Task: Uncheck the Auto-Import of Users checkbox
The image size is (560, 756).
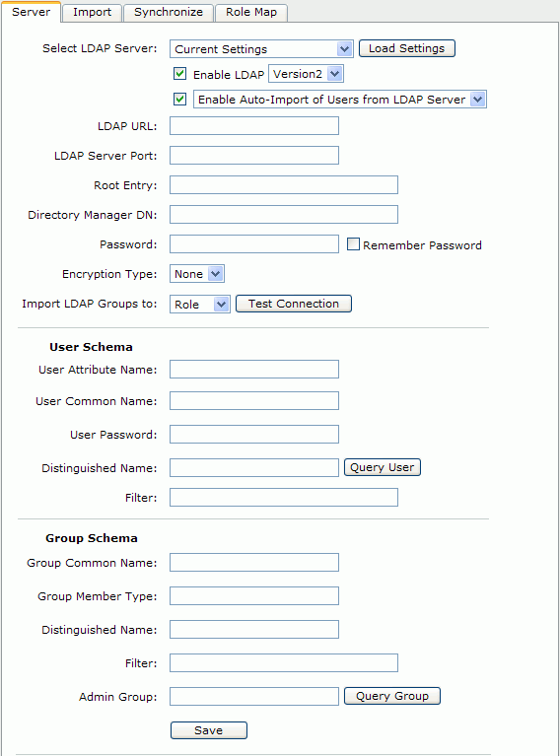Action: [179, 100]
